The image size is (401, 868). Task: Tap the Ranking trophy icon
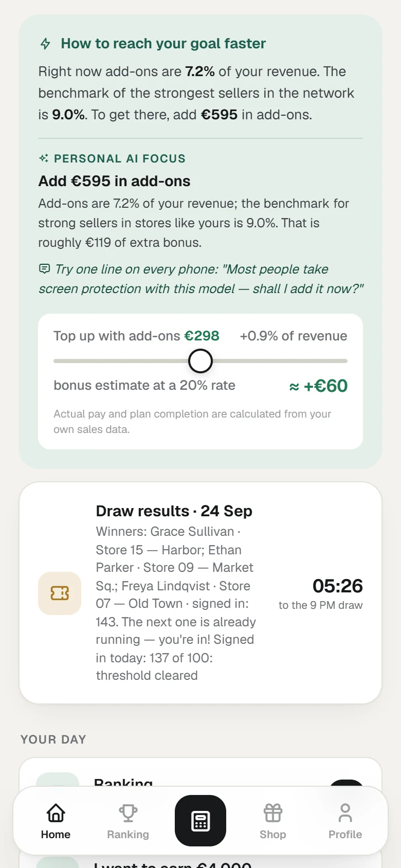(x=128, y=813)
